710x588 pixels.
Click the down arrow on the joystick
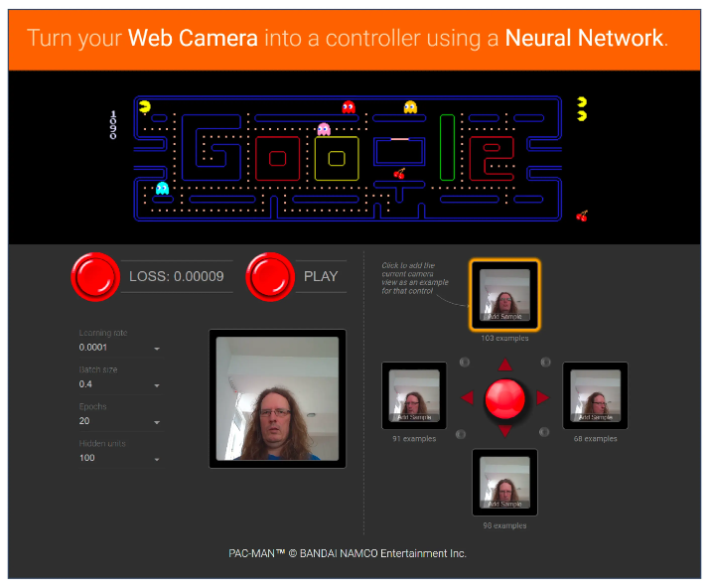[504, 431]
